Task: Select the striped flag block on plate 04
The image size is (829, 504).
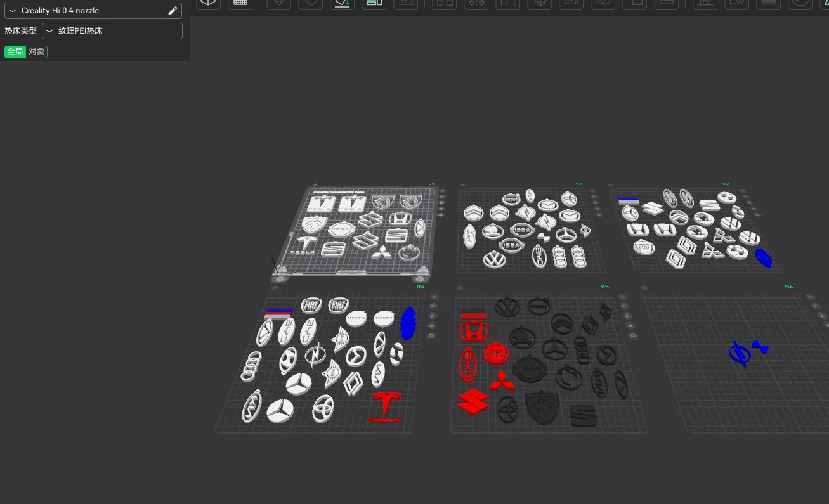Action: tap(278, 313)
